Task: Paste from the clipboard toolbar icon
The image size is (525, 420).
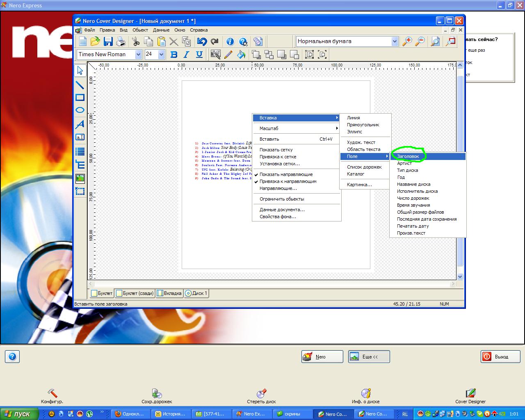Action: pos(161,41)
